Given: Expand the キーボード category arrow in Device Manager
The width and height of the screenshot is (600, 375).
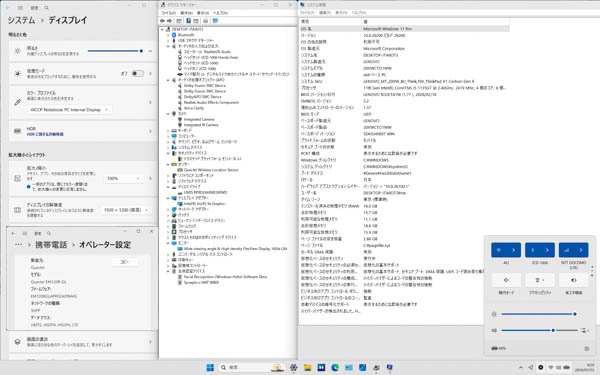Looking at the screenshot, I should pos(168,130).
